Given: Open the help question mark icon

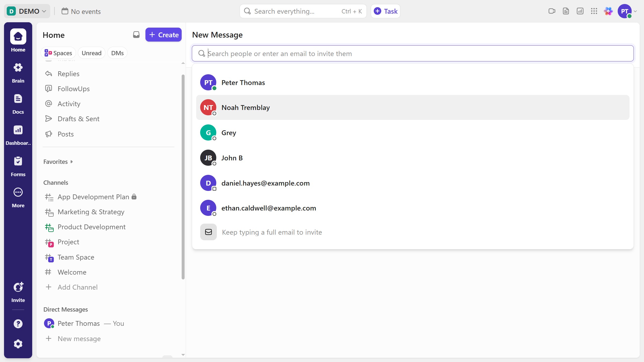Looking at the screenshot, I should click(18, 324).
